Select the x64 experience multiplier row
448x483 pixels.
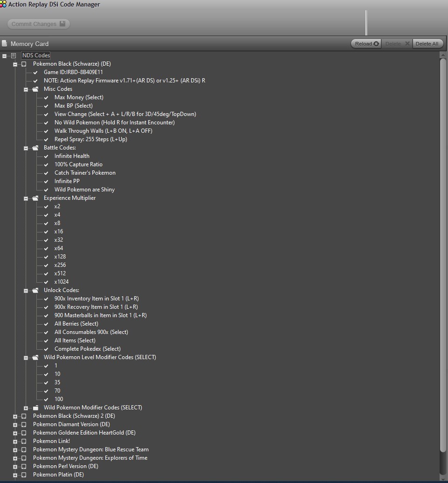pyautogui.click(x=59, y=248)
